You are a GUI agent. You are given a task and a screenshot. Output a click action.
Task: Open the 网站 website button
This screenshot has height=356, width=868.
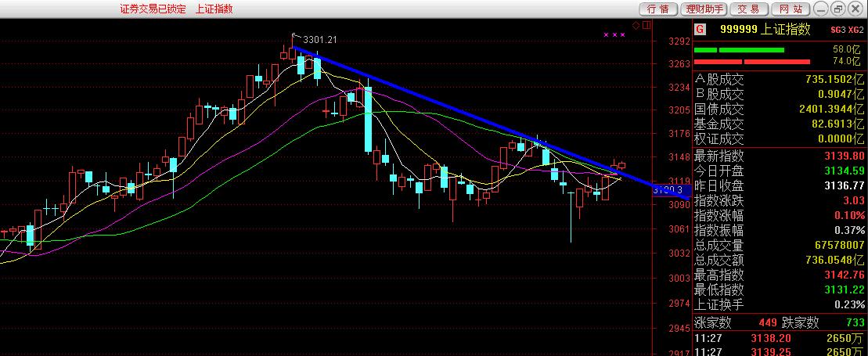790,9
